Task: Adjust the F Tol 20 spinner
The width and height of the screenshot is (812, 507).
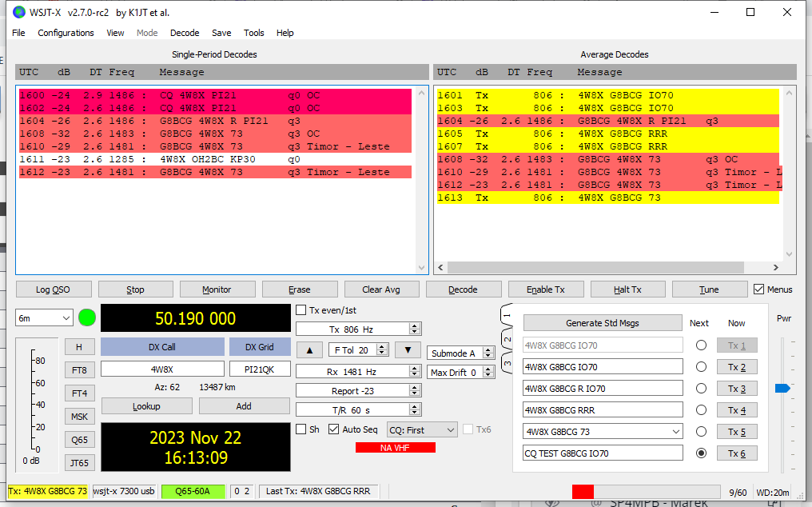Action: (382, 350)
